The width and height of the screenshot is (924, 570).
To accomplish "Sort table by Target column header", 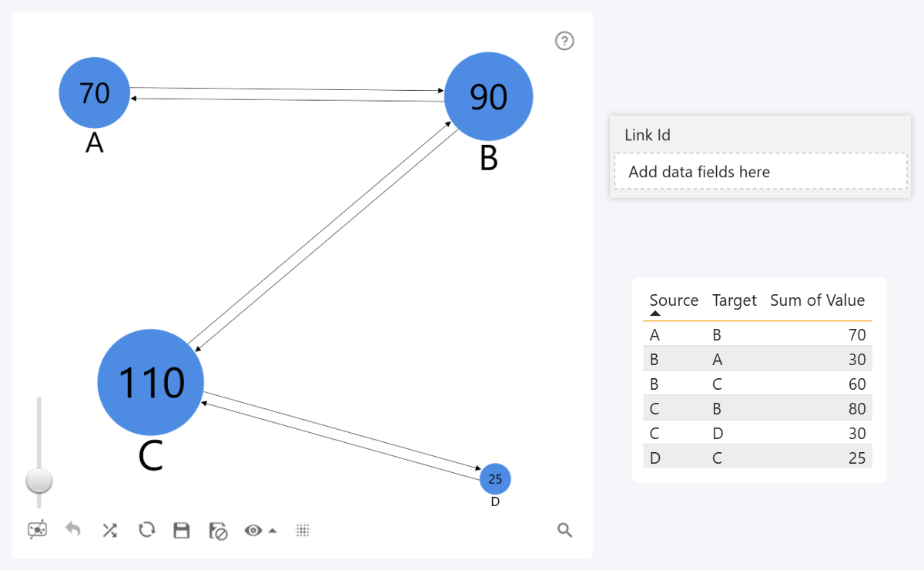I will click(734, 300).
